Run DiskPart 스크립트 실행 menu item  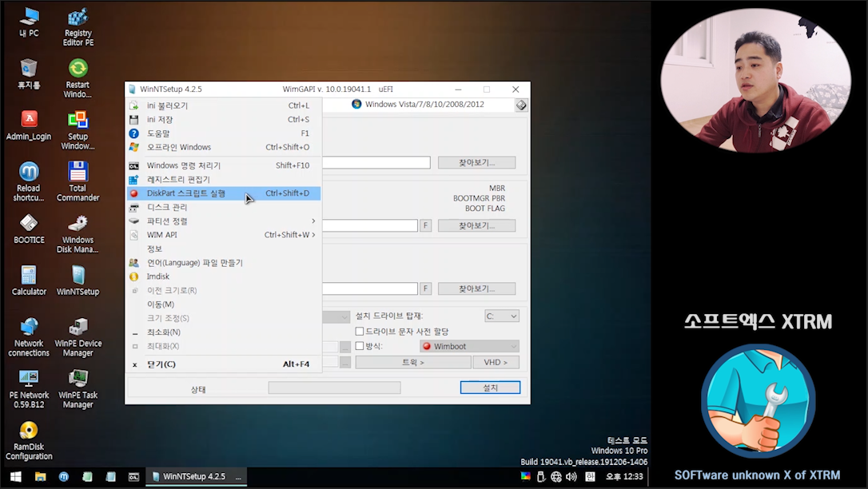[x=225, y=193]
